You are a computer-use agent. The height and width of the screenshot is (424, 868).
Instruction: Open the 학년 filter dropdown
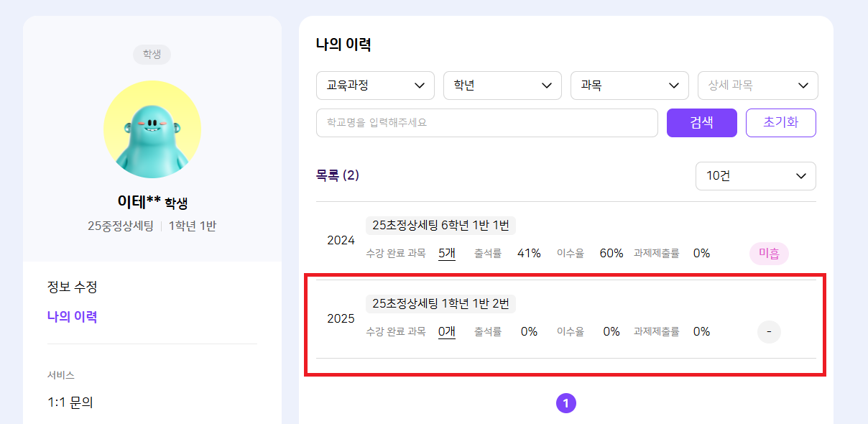(502, 86)
